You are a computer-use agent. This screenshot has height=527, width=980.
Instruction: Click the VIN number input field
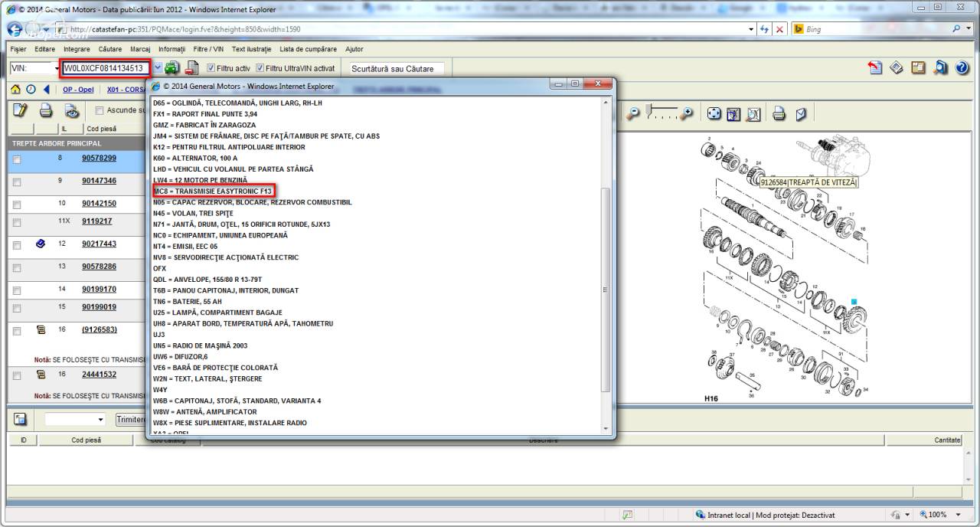pos(106,68)
